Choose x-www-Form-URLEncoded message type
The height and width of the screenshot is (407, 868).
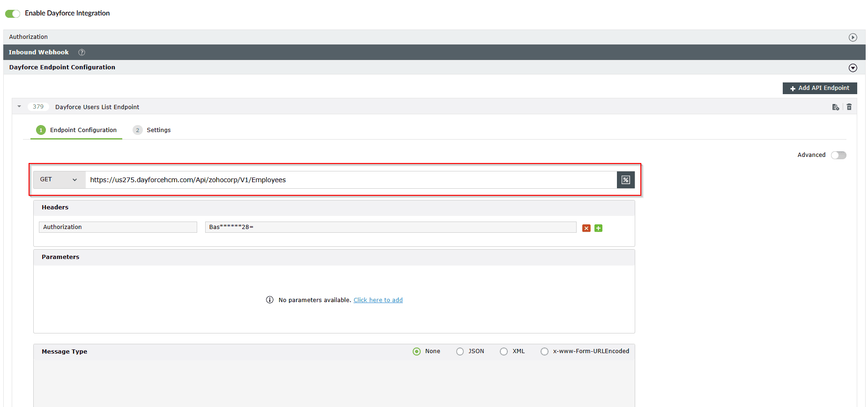544,351
